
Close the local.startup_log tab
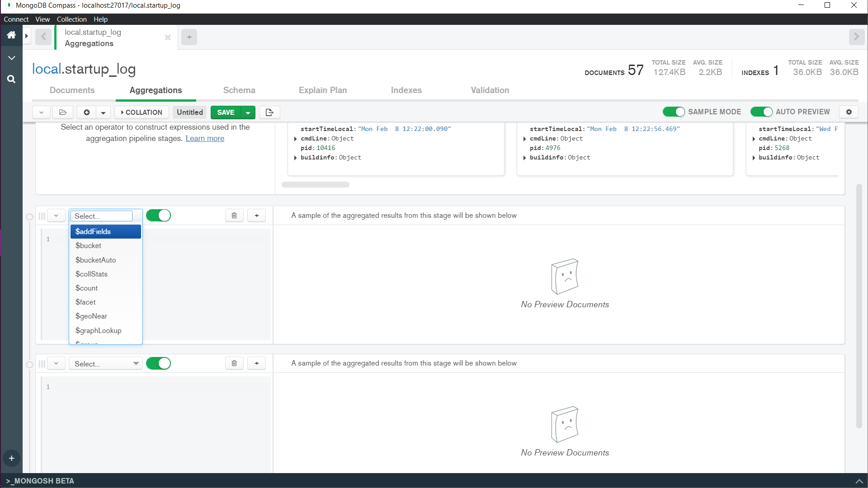tap(168, 38)
